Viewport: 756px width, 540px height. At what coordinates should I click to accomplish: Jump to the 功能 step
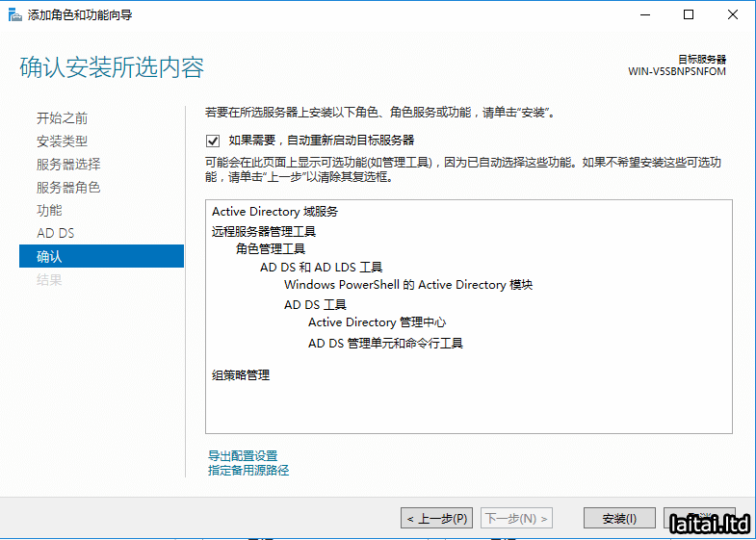click(x=49, y=211)
